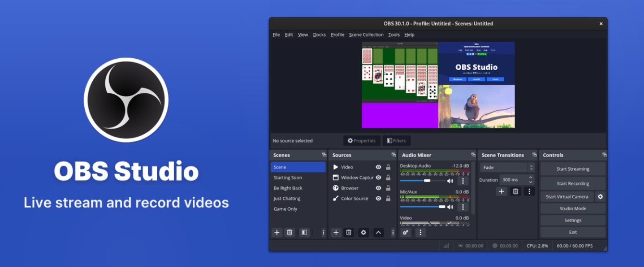
Task: Open Audio Mixer bottom three-dot menu
Action: 420,232
